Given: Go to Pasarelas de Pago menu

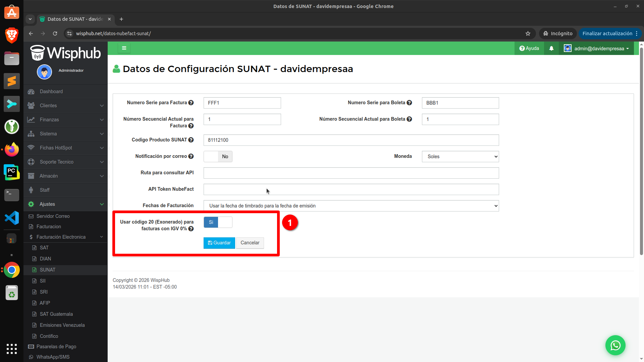Looking at the screenshot, I should coord(56,347).
